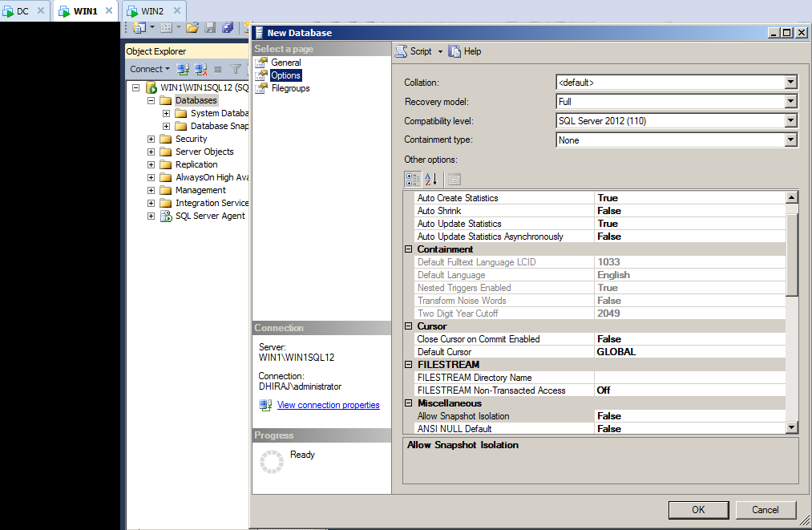
Task: Open the Compatibility level dropdown
Action: [790, 120]
